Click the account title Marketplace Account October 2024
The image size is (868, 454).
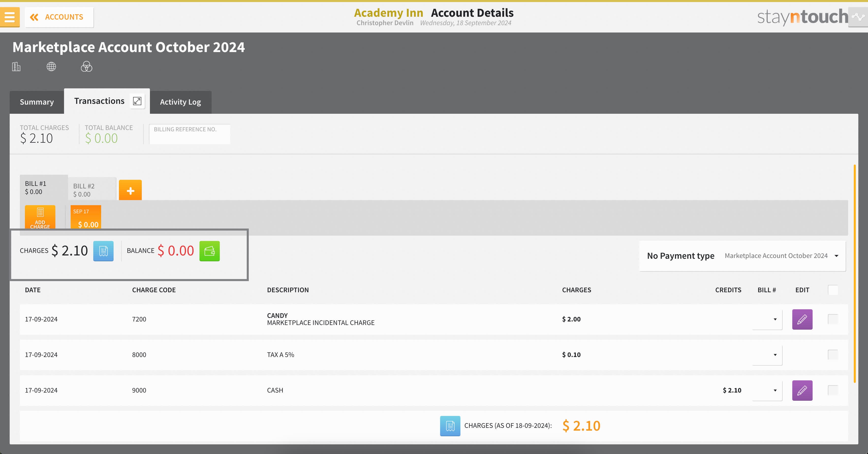tap(129, 47)
